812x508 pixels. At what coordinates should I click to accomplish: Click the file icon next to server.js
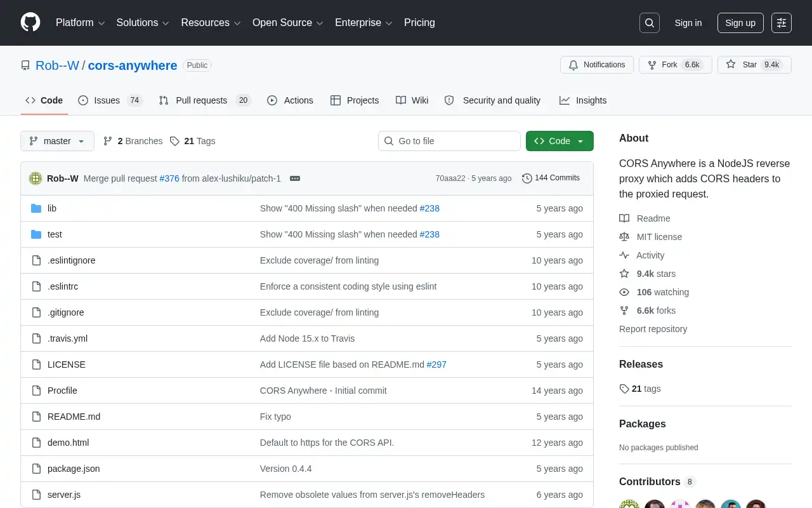coord(36,495)
